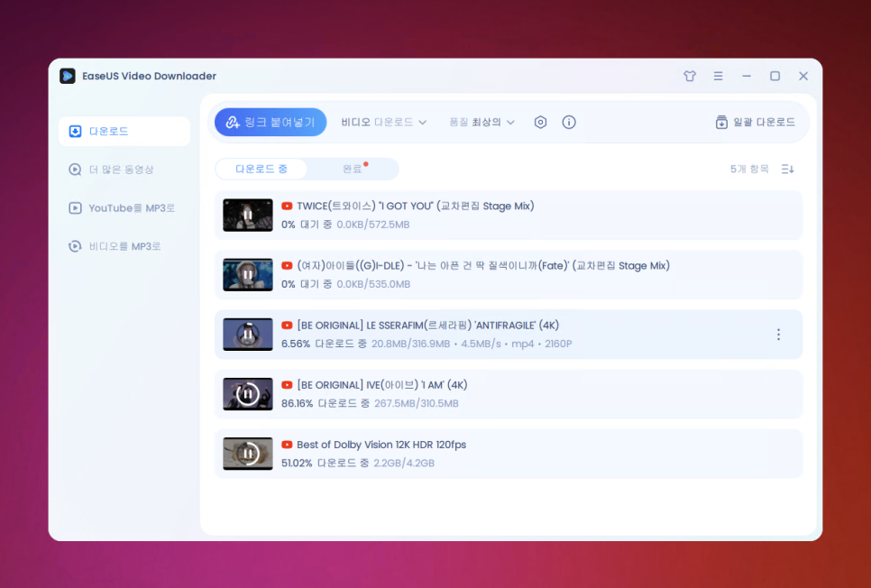This screenshot has width=871, height=588.
Task: Minimize the EaseUS Video Downloader window
Action: [x=747, y=76]
